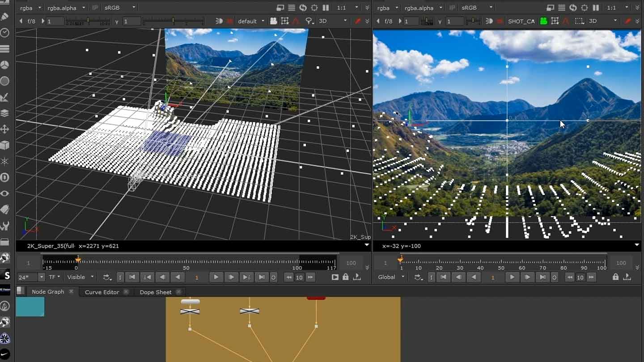644x362 pixels.
Task: Click the Time nodes clock icon
Action: (x=5, y=33)
